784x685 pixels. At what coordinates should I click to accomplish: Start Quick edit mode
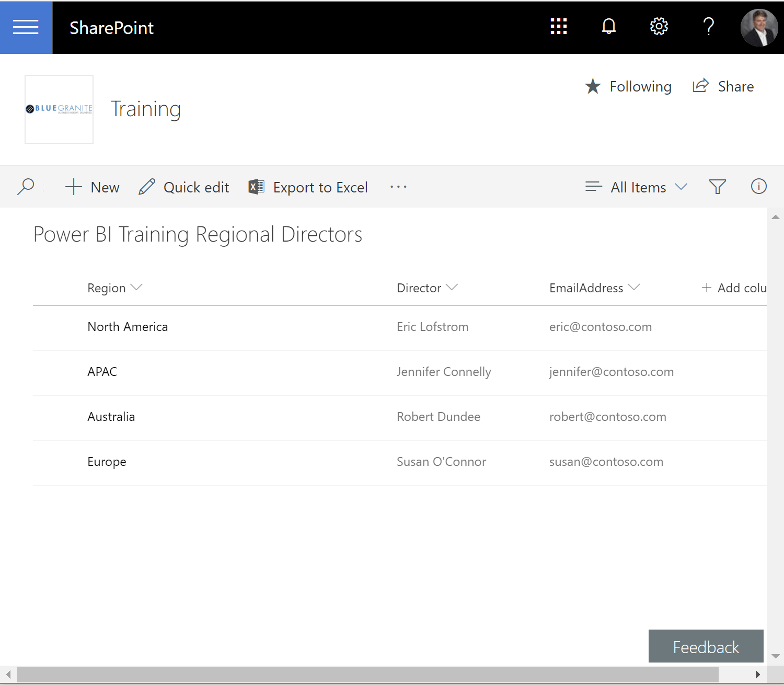click(183, 187)
